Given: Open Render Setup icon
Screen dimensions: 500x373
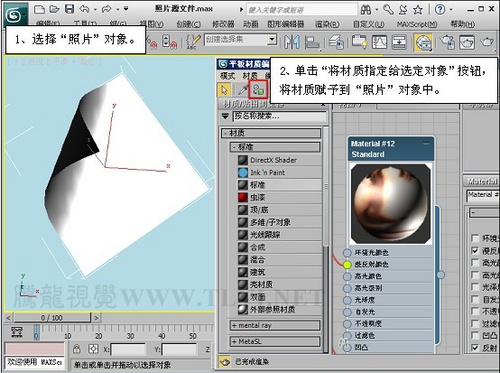Looking at the screenshot, I should (447, 42).
